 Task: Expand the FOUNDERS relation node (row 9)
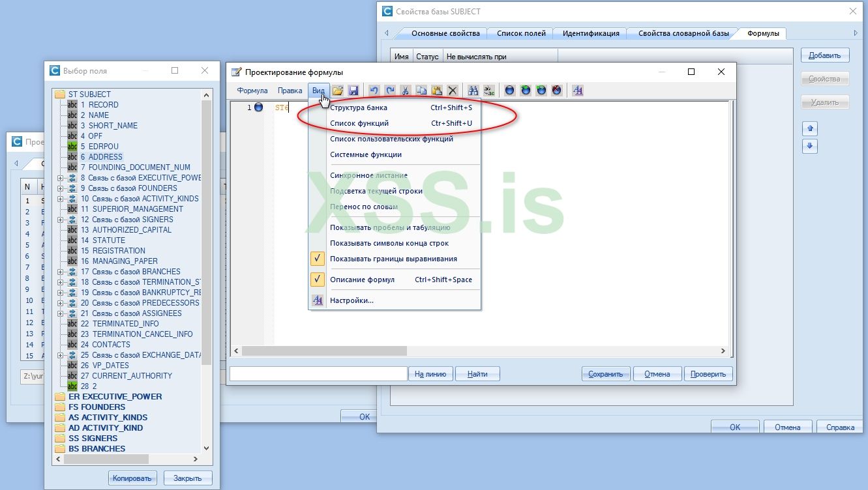coord(61,188)
